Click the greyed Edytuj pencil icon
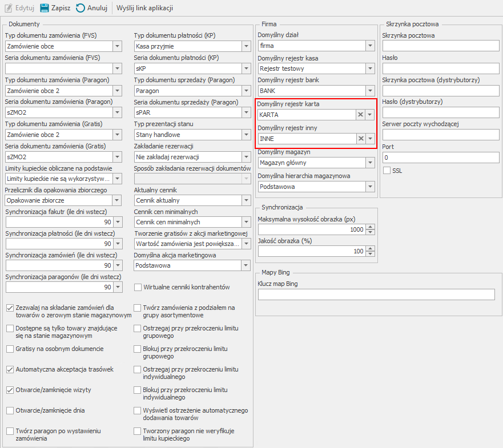The image size is (503, 448). (x=9, y=8)
